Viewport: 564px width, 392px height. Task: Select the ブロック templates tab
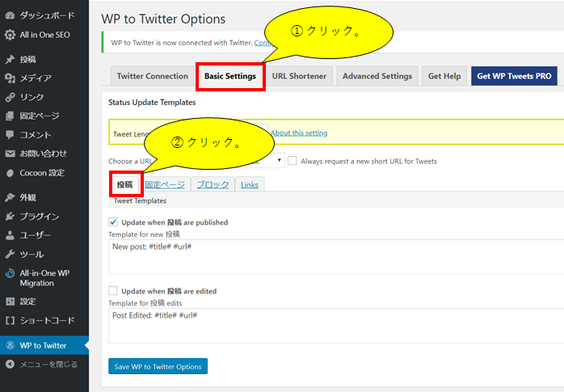tap(213, 184)
